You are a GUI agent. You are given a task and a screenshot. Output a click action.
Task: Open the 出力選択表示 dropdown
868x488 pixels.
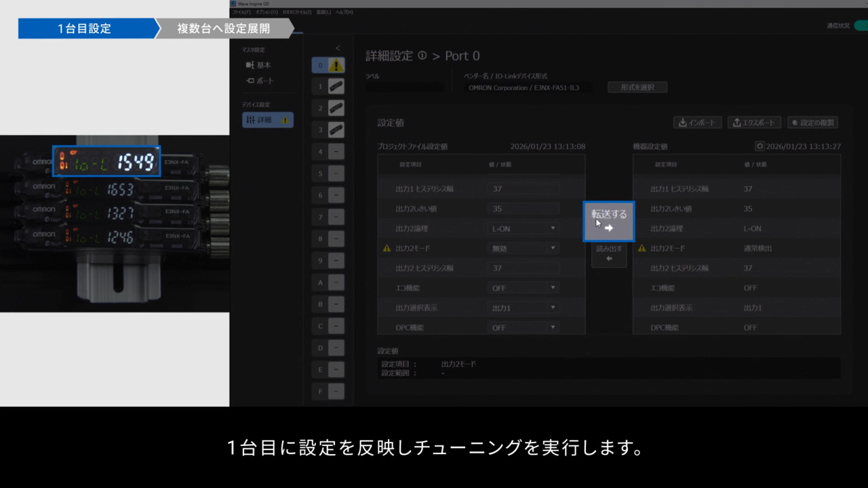(x=524, y=308)
